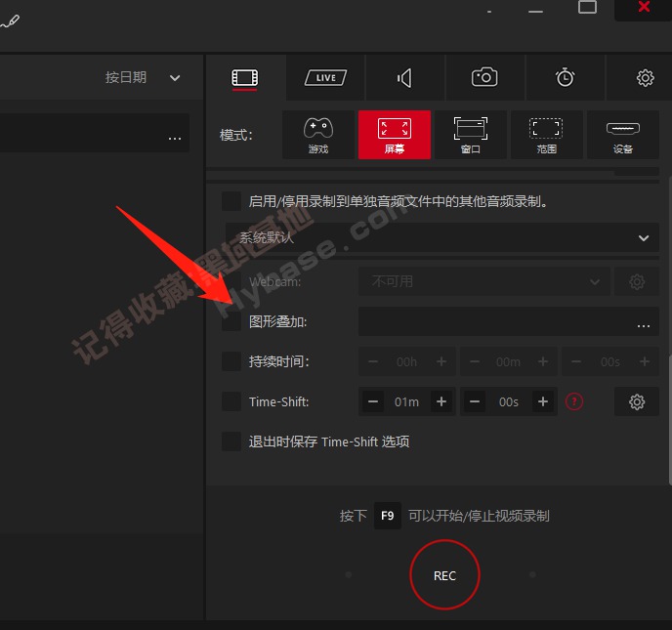Click the Time-Shift 00s value

pos(509,402)
